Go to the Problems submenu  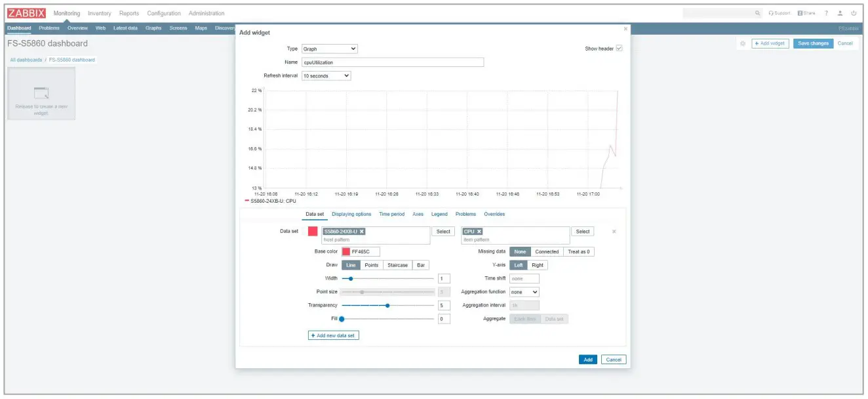[x=49, y=28]
